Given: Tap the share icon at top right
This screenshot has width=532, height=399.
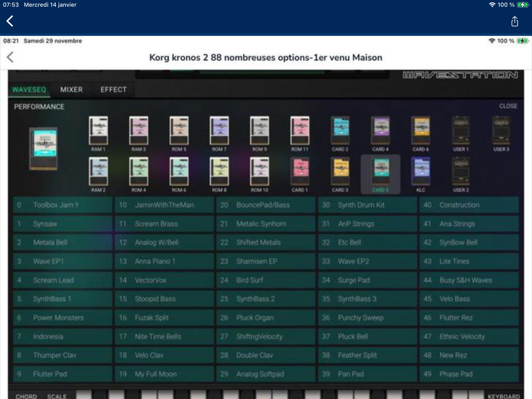Looking at the screenshot, I should pyautogui.click(x=515, y=22).
